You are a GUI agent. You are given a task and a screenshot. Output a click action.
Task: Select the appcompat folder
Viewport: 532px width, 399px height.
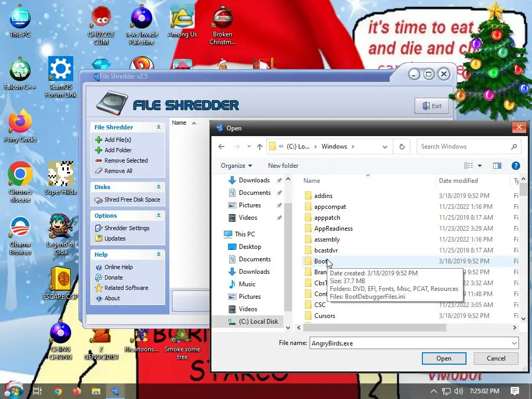click(x=330, y=207)
